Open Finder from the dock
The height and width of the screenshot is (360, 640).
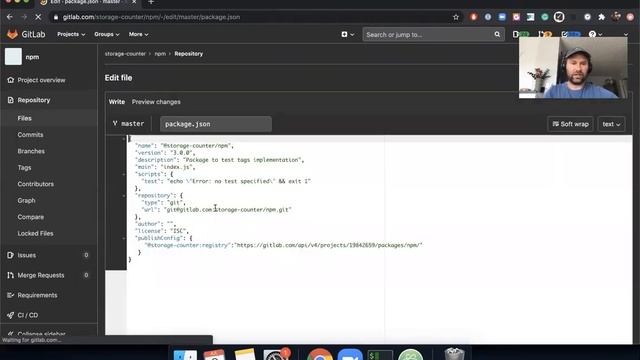click(185, 355)
